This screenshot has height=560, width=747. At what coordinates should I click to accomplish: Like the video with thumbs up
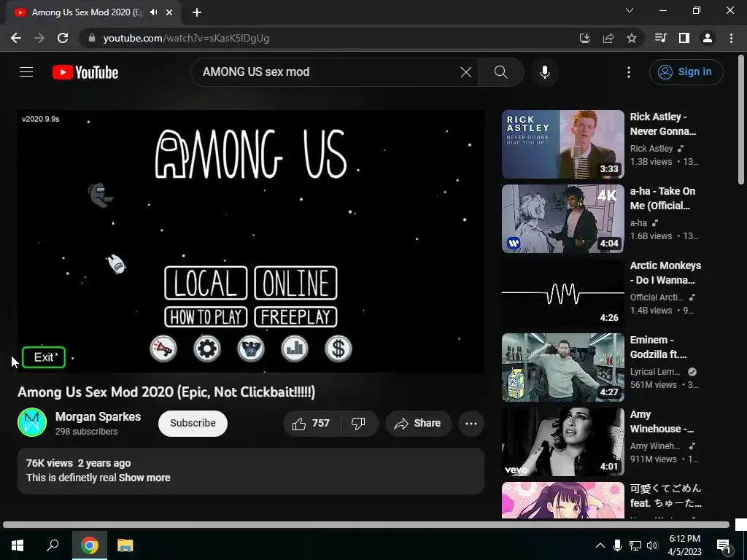point(311,424)
